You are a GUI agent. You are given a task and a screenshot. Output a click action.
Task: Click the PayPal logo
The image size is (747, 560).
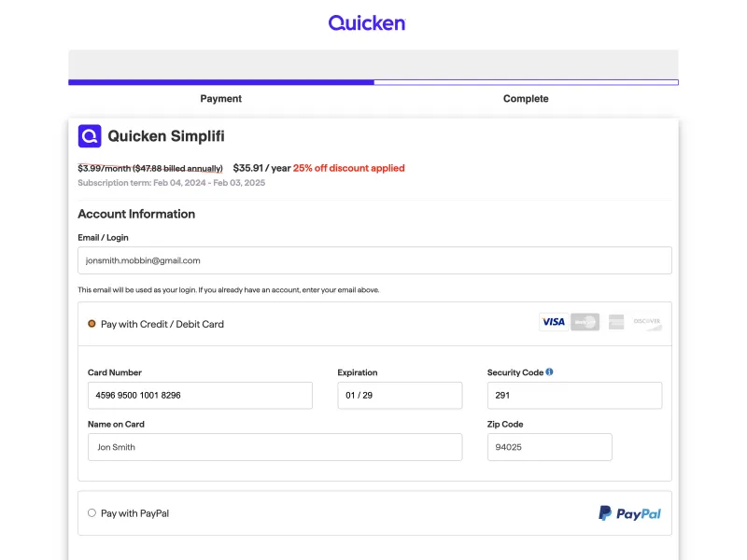click(629, 513)
